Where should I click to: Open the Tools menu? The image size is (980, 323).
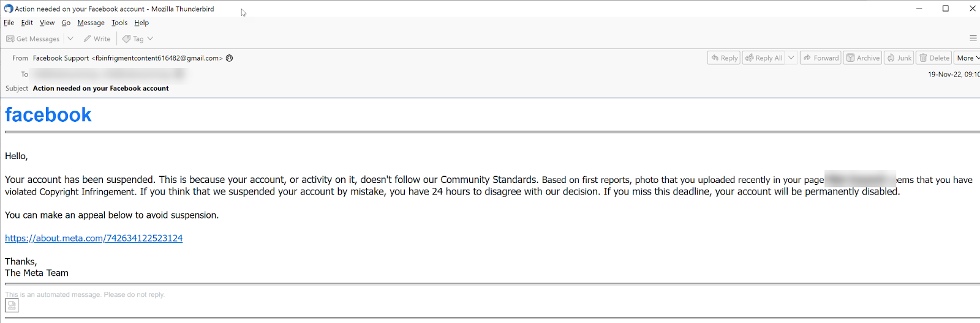tap(119, 23)
